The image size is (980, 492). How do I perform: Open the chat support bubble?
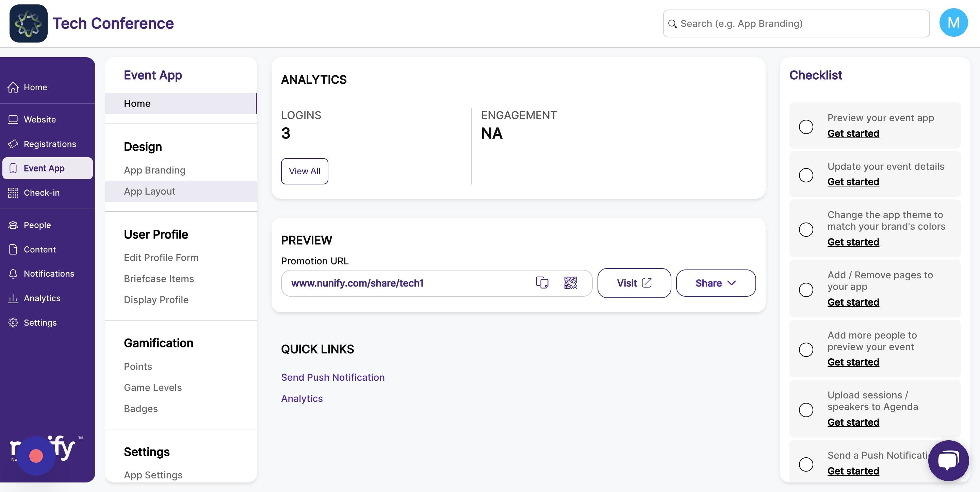[x=948, y=460]
